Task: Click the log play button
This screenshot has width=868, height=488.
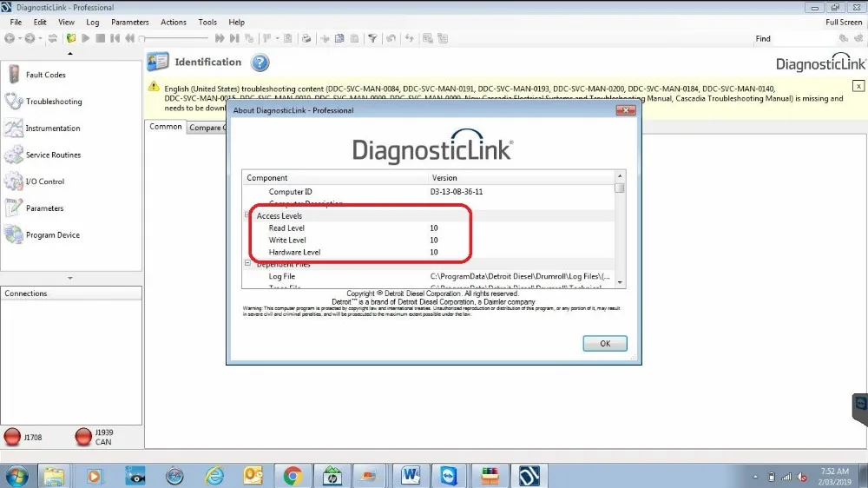Action: pyautogui.click(x=85, y=38)
